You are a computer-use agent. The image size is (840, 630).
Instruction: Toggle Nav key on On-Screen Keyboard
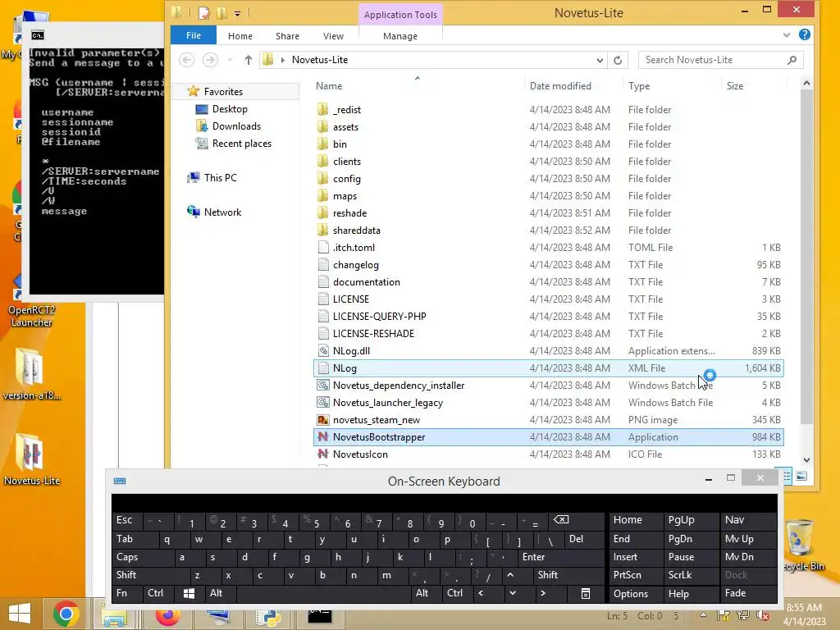click(749, 519)
